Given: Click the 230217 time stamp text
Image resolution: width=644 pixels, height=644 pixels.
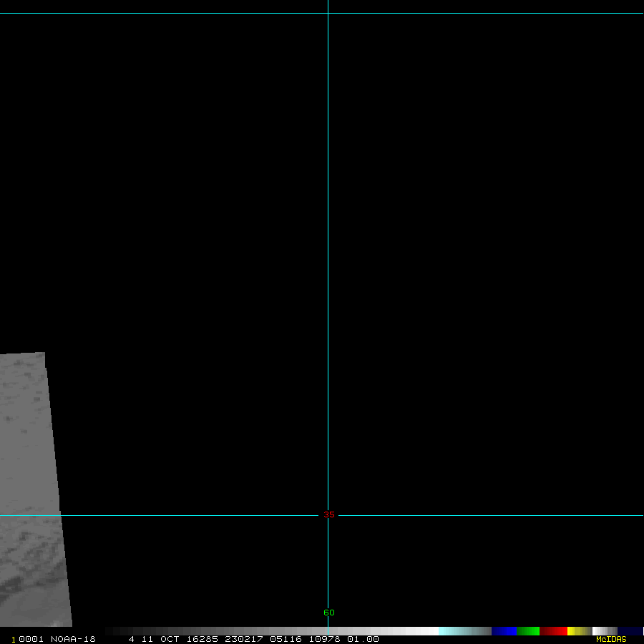Looking at the screenshot, I should (243, 639).
